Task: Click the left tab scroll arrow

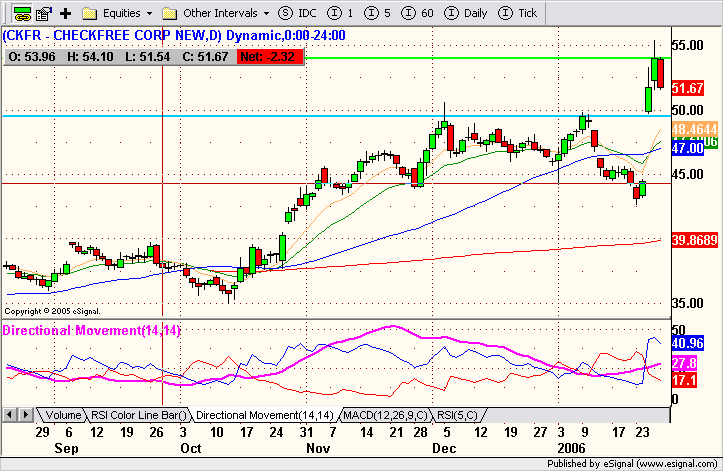Action: [x=9, y=415]
